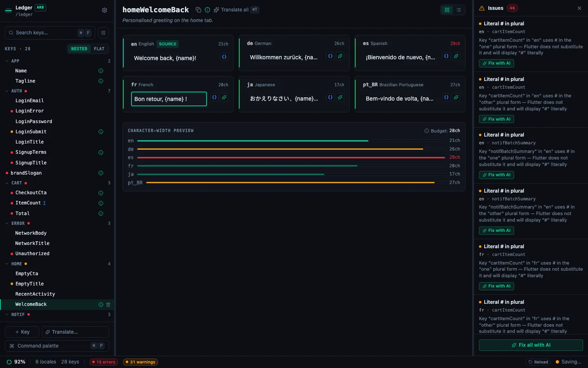
Task: Click the info icon on the CheckoutCta row
Action: tap(101, 193)
